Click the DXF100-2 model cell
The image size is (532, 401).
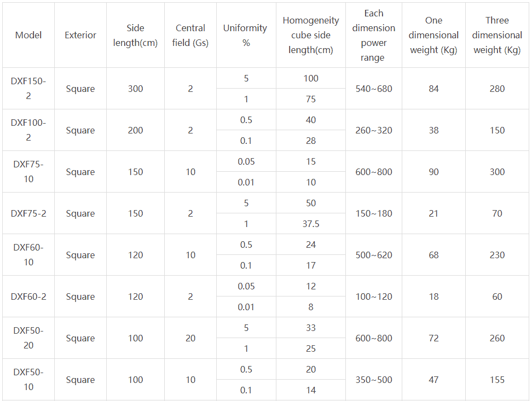28,130
